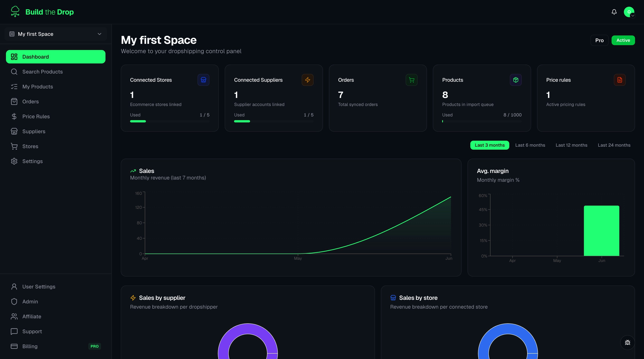Click the workspace grid icon in selector
This screenshot has width=644, height=359.
pos(12,34)
